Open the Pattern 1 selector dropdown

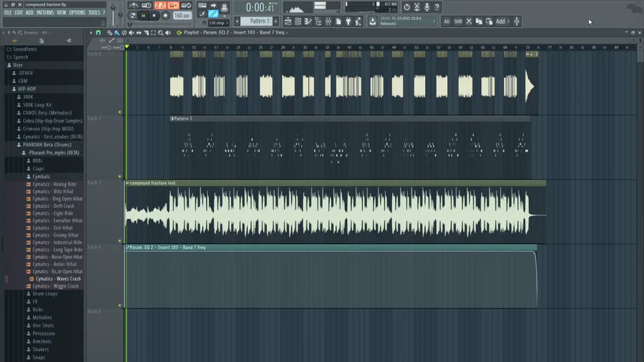pyautogui.click(x=258, y=21)
